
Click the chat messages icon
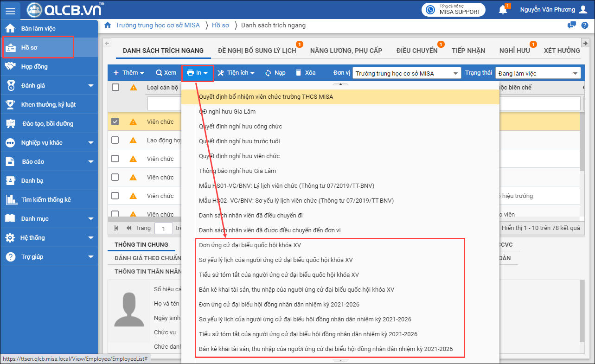point(572,25)
